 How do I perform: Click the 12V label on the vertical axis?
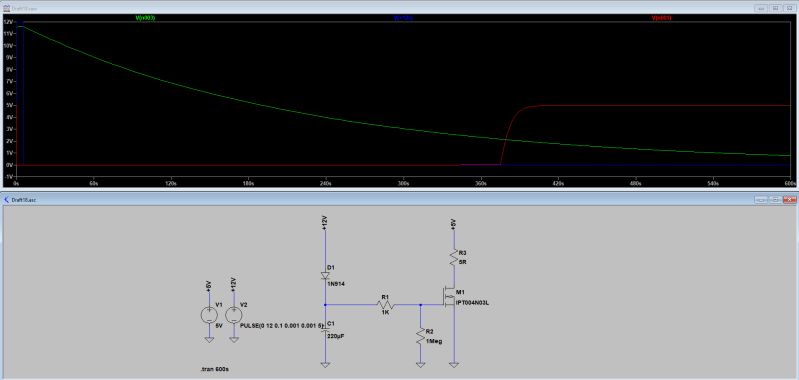(8, 22)
